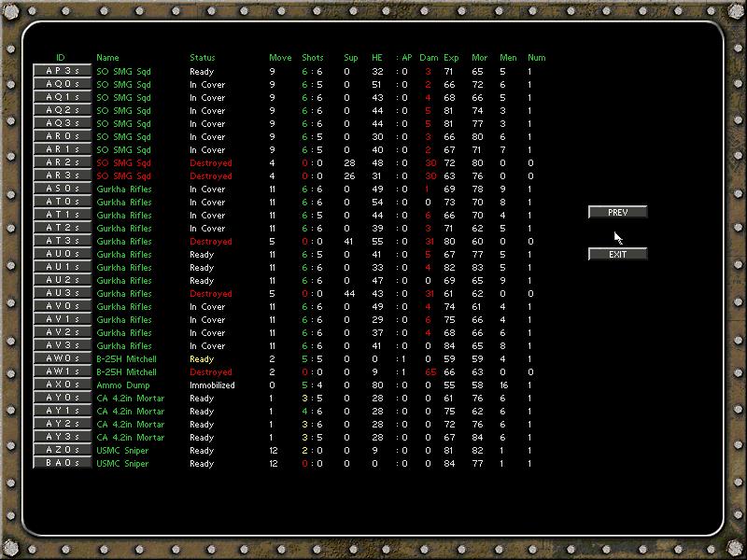Click the Move column header
747x560 pixels.
click(x=280, y=58)
